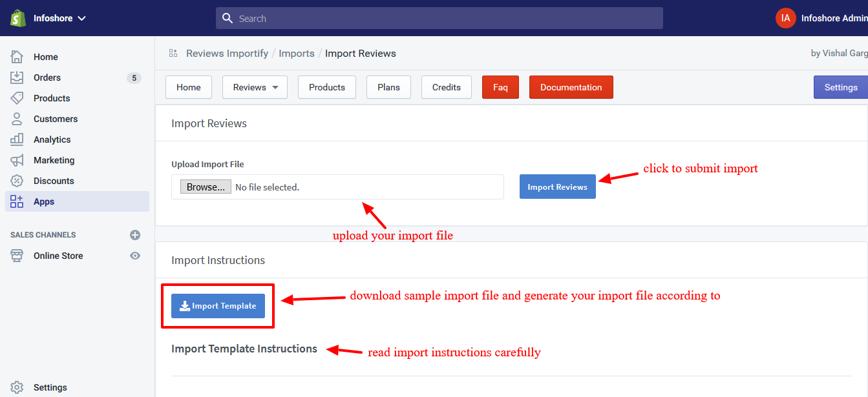Open the red Documentation button
The height and width of the screenshot is (397, 868).
[571, 87]
